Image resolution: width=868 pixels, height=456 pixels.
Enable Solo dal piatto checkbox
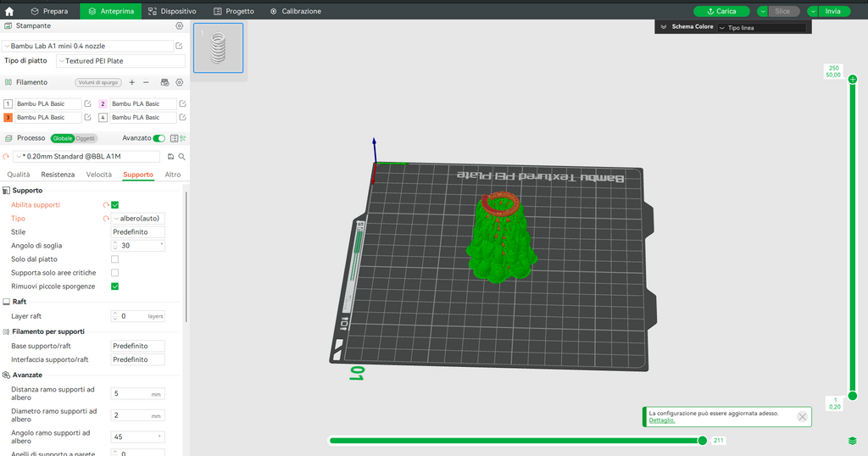pyautogui.click(x=114, y=259)
